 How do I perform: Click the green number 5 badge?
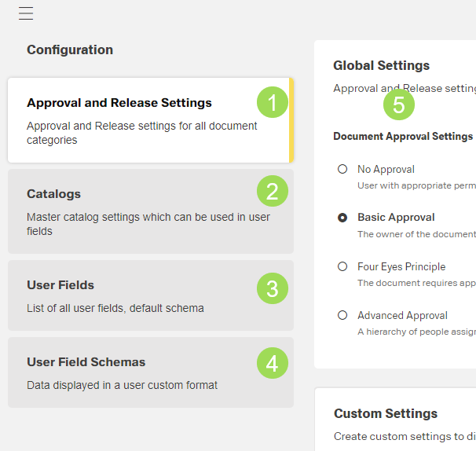click(398, 104)
